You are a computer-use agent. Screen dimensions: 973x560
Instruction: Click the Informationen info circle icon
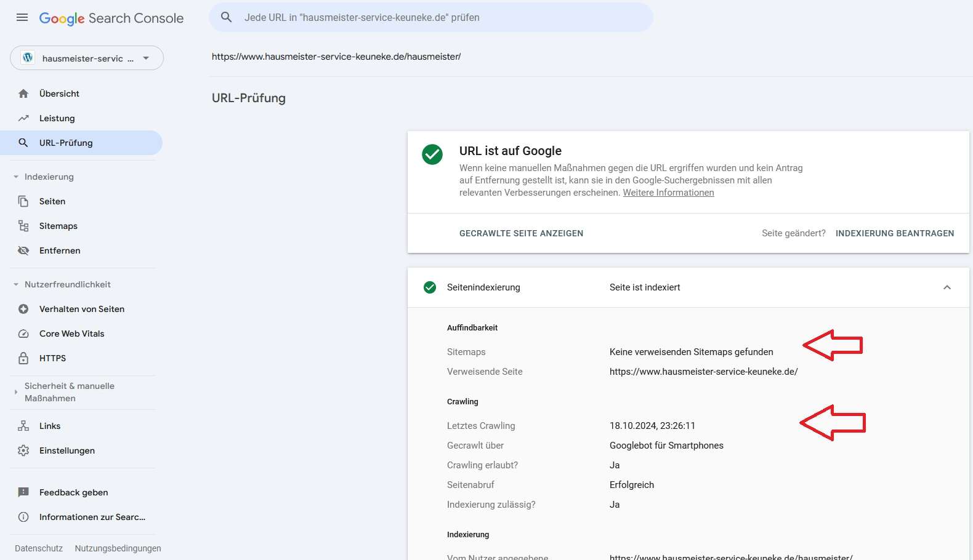(x=23, y=517)
